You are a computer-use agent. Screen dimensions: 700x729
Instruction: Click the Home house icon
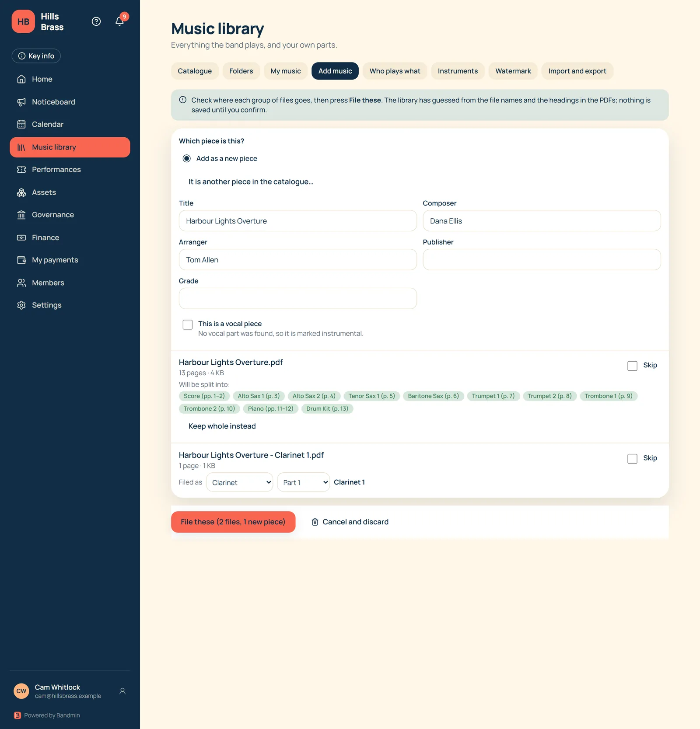click(21, 79)
